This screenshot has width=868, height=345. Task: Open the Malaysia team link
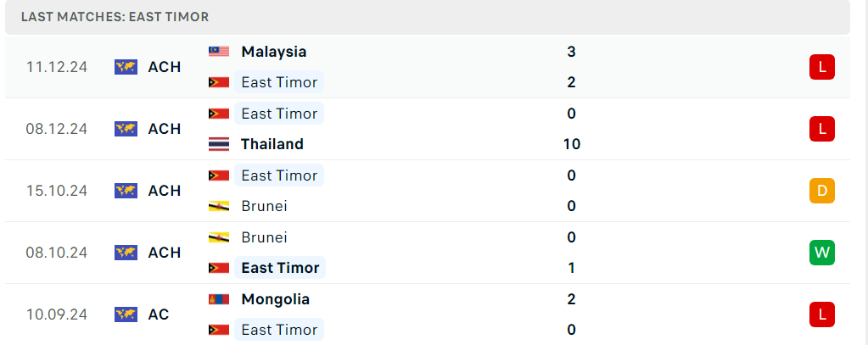pyautogui.click(x=273, y=52)
